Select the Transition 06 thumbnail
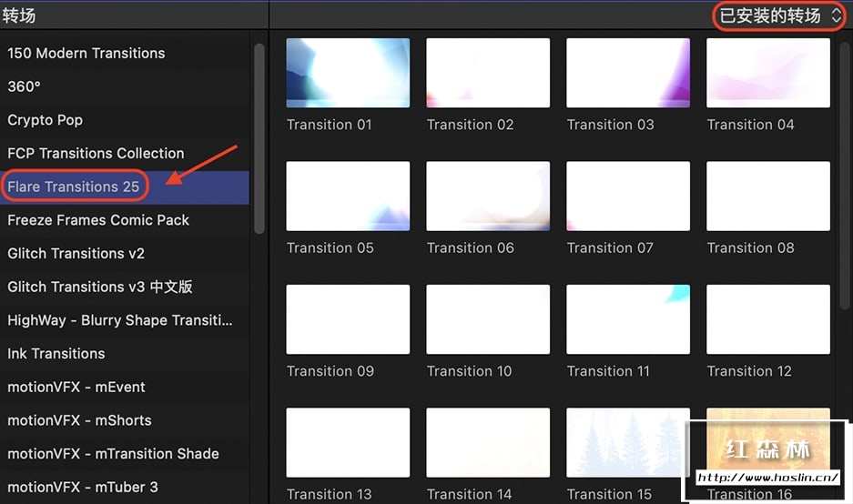 pos(488,197)
